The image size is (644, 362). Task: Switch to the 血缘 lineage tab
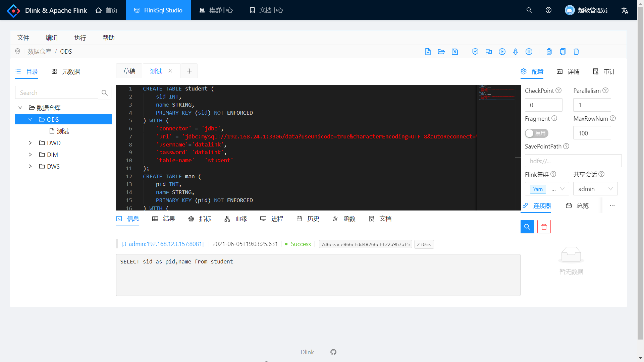point(236,219)
